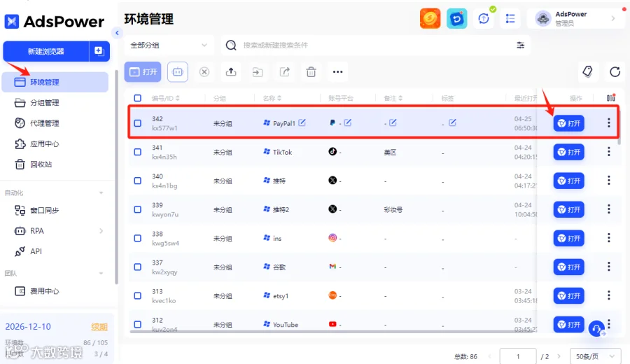Click the upload/export icon in toolbar
The height and width of the screenshot is (364, 630).
[x=231, y=72]
